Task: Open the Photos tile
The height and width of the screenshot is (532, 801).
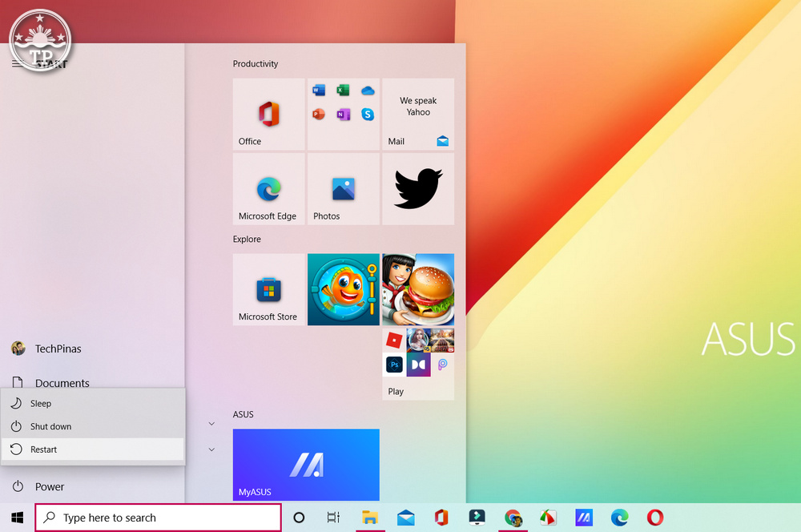Action: tap(344, 188)
